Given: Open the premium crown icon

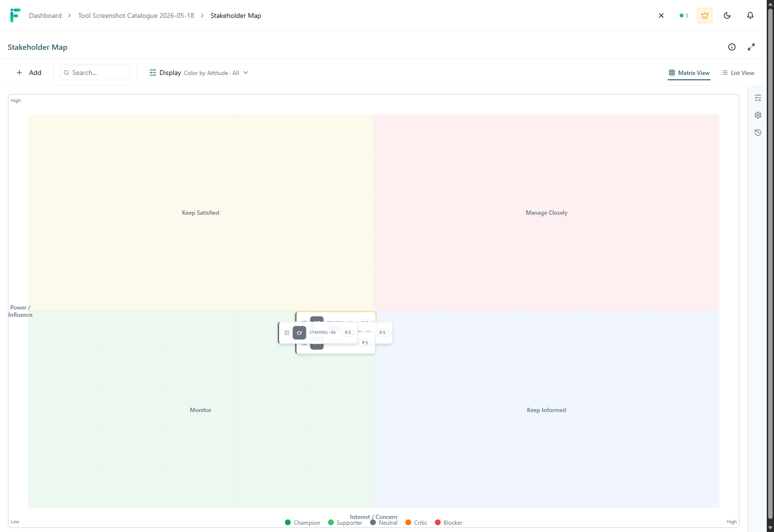Looking at the screenshot, I should click(x=705, y=15).
